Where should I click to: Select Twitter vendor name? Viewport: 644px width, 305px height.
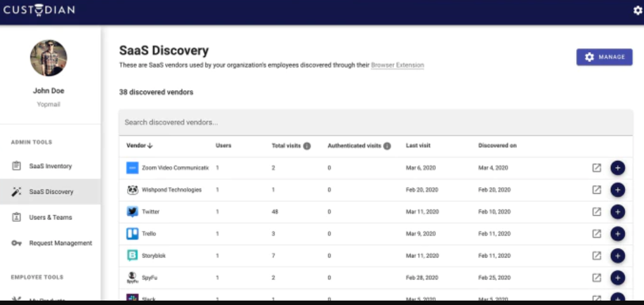[x=151, y=212]
